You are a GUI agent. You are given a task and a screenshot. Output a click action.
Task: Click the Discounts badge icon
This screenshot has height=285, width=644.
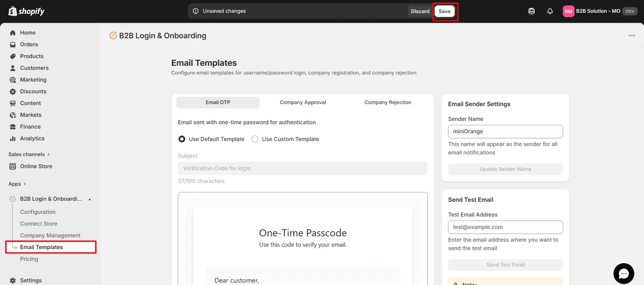[13, 91]
